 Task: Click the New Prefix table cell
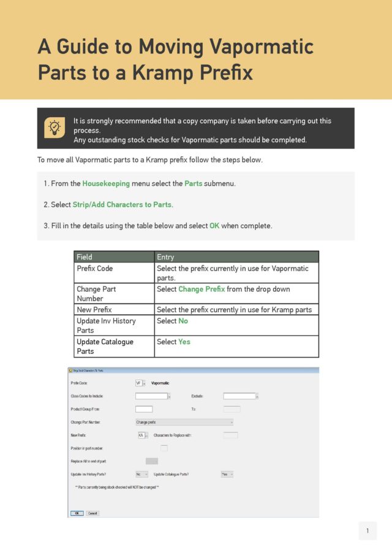114,310
